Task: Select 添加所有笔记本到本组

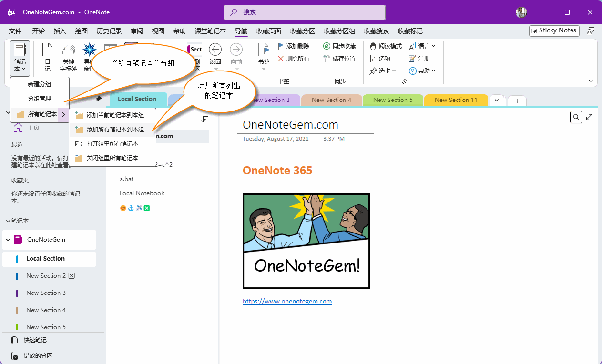Action: pyautogui.click(x=112, y=130)
